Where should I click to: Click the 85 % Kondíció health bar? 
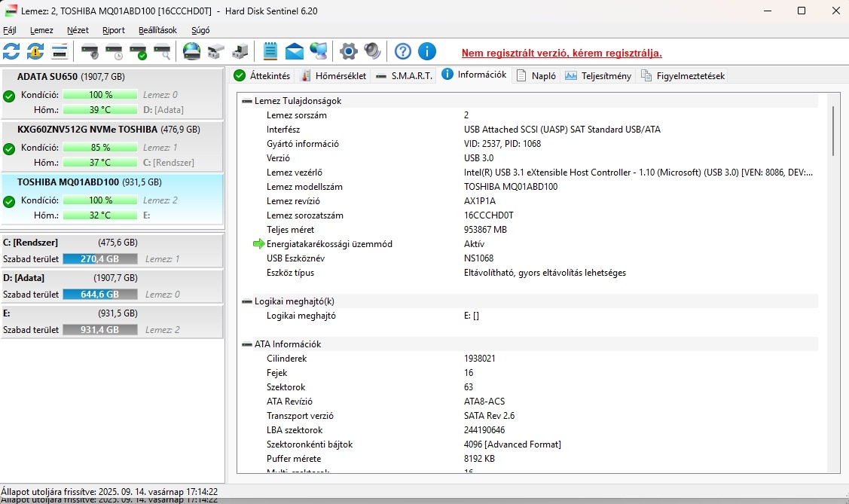[x=100, y=147]
